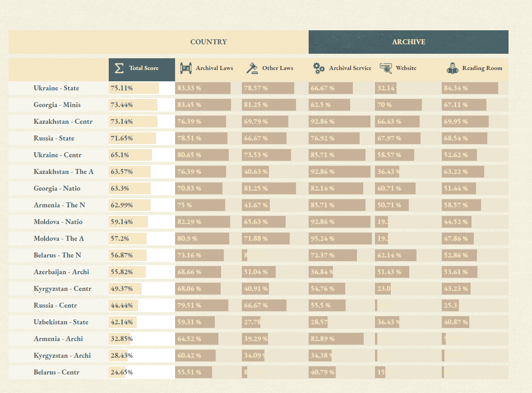Select the Kazakhstan - Centr row name

[x=63, y=122]
